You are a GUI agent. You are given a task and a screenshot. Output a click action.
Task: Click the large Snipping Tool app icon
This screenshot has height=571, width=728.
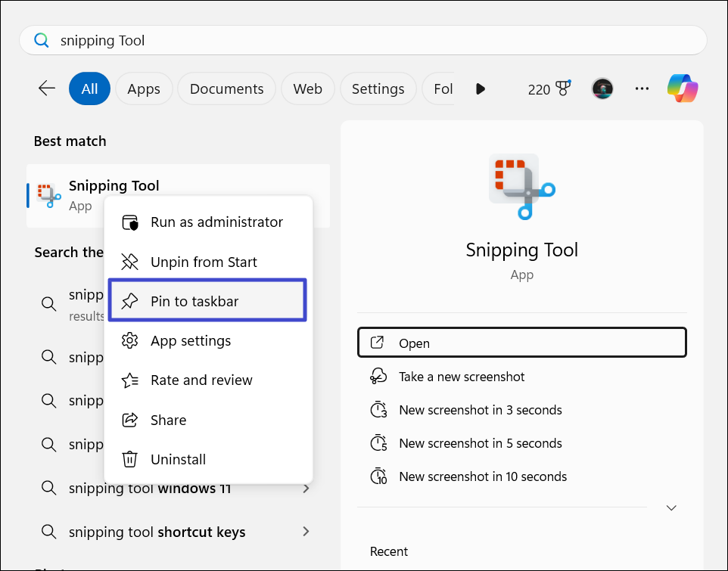tap(521, 186)
